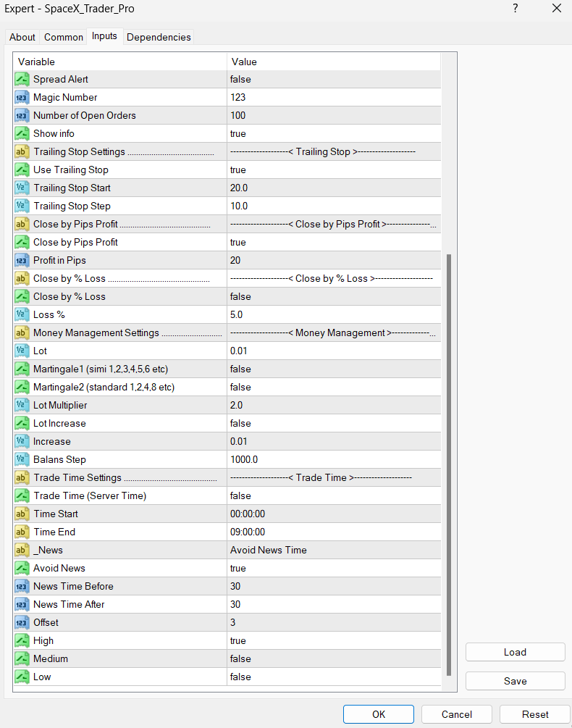Click the vertical scrollbar in inputs list

[x=450, y=464]
